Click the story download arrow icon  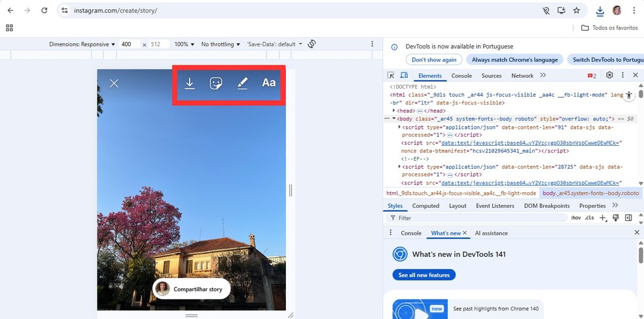(189, 83)
